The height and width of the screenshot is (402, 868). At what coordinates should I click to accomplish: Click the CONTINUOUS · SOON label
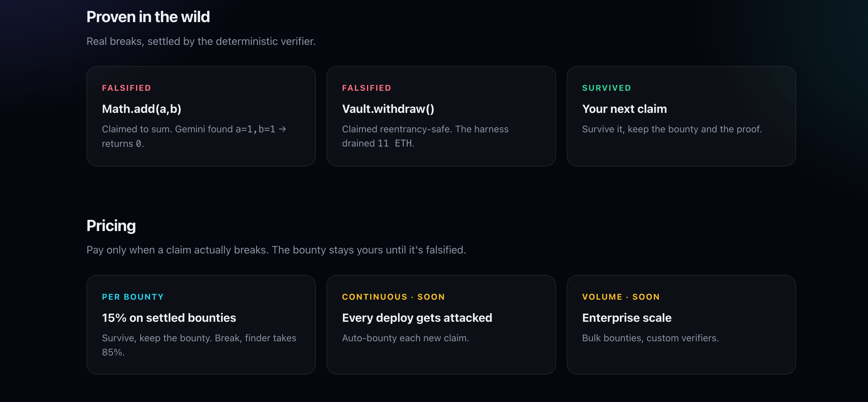coord(393,297)
